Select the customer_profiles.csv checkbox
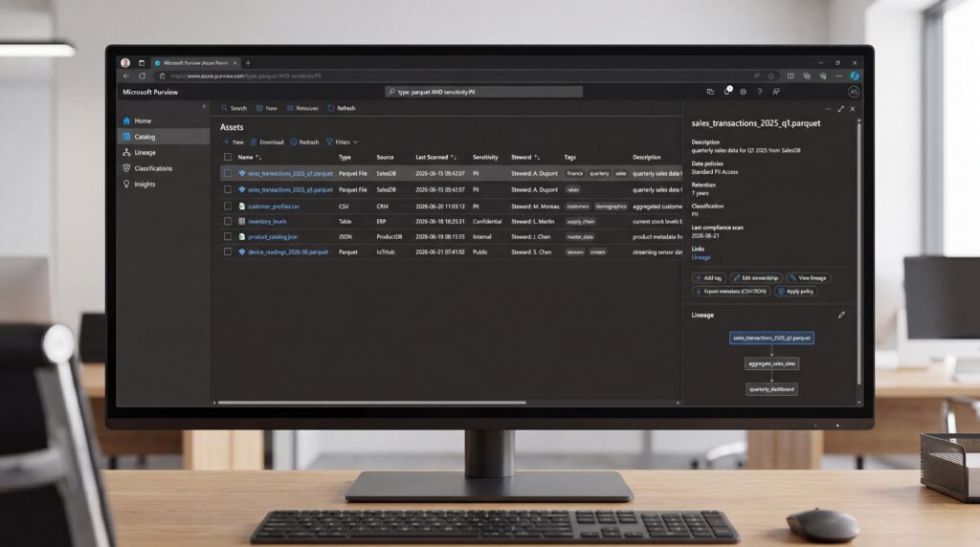Screen dimensions: 980x547 228,206
